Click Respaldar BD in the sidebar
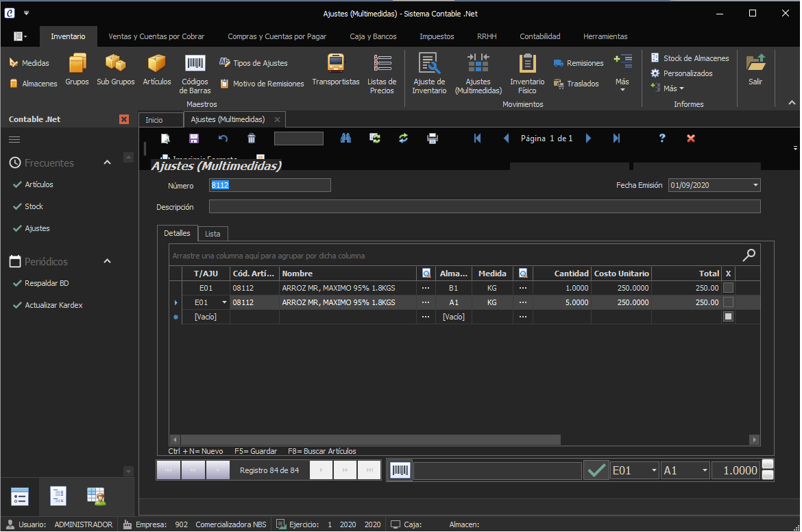The height and width of the screenshot is (532, 802). point(47,283)
